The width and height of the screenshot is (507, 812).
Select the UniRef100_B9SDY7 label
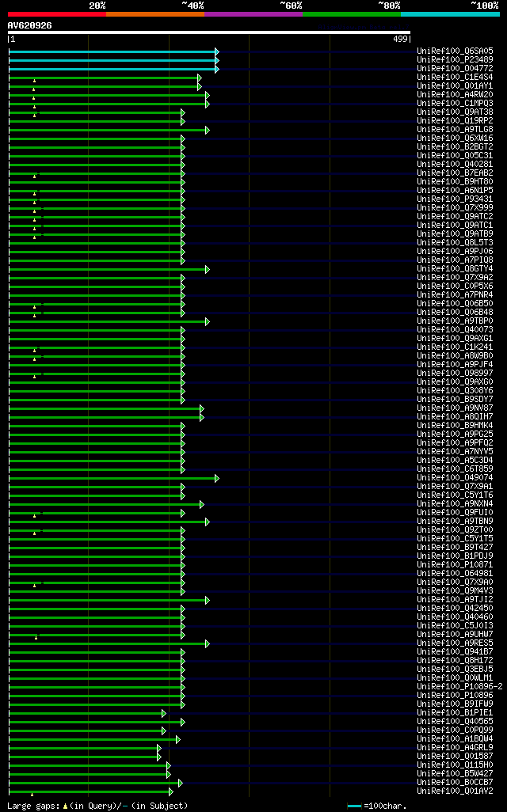(456, 399)
